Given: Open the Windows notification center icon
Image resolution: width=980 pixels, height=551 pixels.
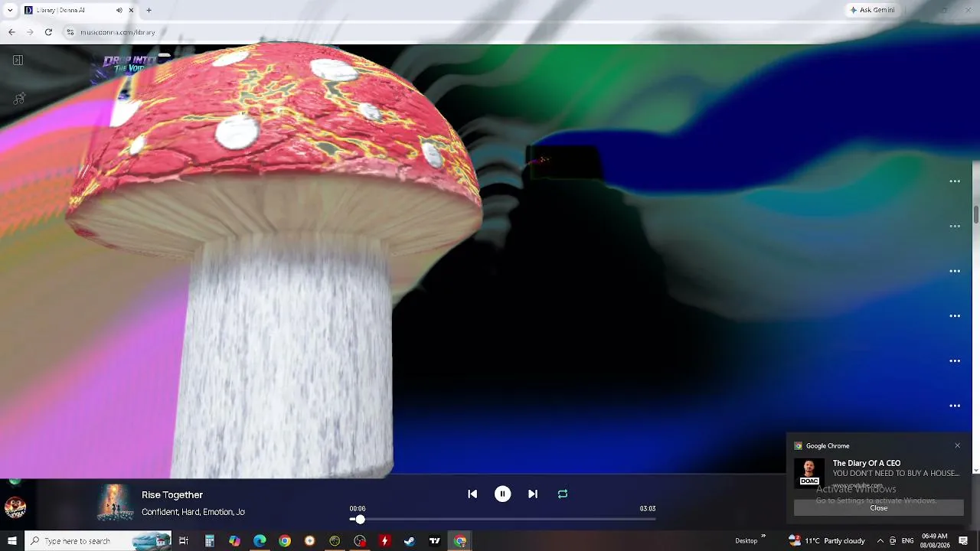Looking at the screenshot, I should (964, 541).
